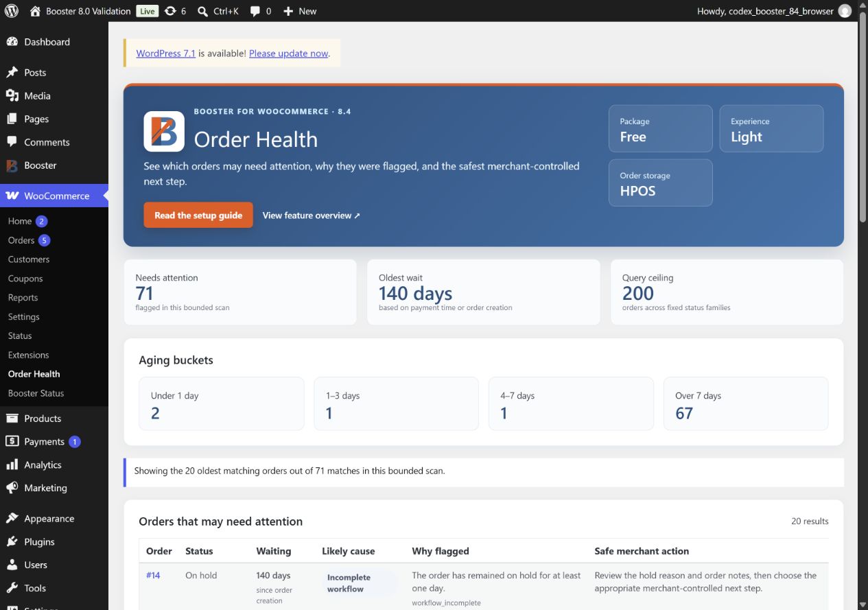Click the Please update now link

tap(288, 53)
